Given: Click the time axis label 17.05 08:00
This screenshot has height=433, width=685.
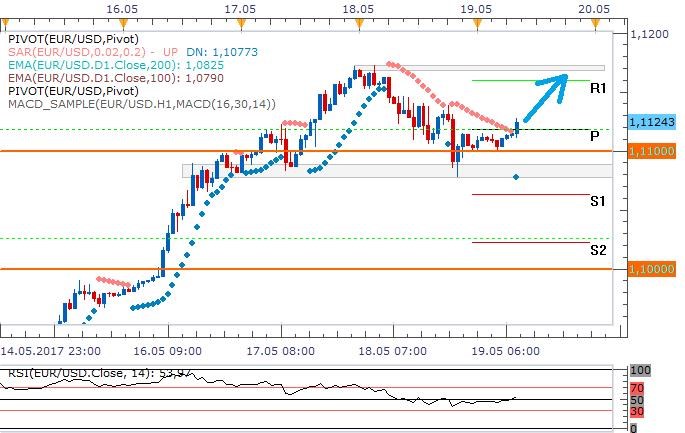Looking at the screenshot, I should pyautogui.click(x=280, y=351).
